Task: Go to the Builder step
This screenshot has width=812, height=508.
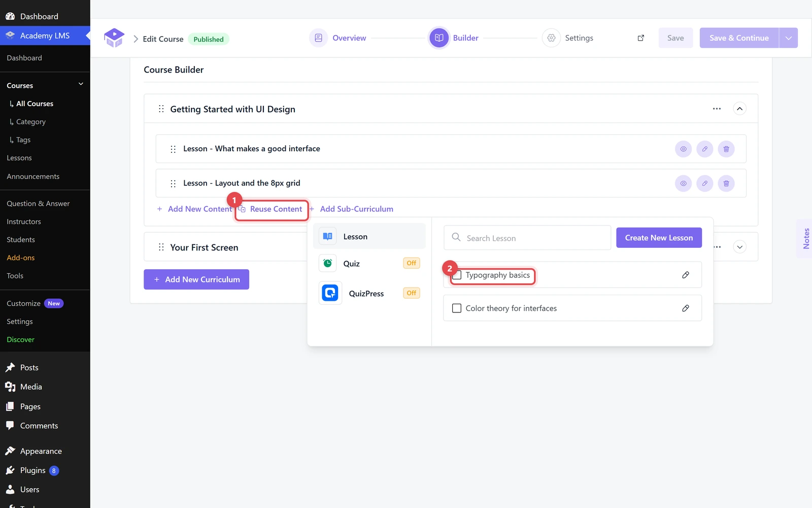Action: 454,38
